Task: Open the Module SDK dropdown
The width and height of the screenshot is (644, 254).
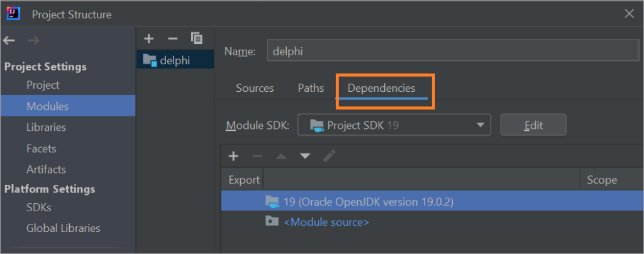Action: pyautogui.click(x=394, y=124)
